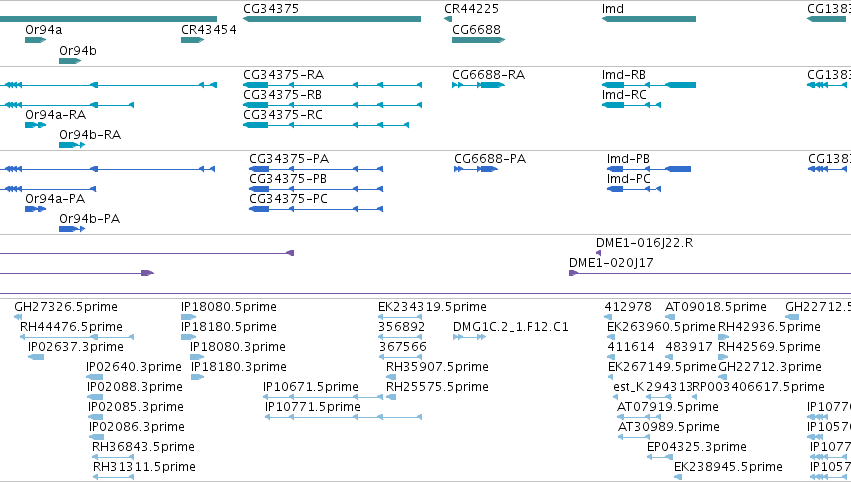
Task: Click the 483917 EST feature
Action: [669, 357]
